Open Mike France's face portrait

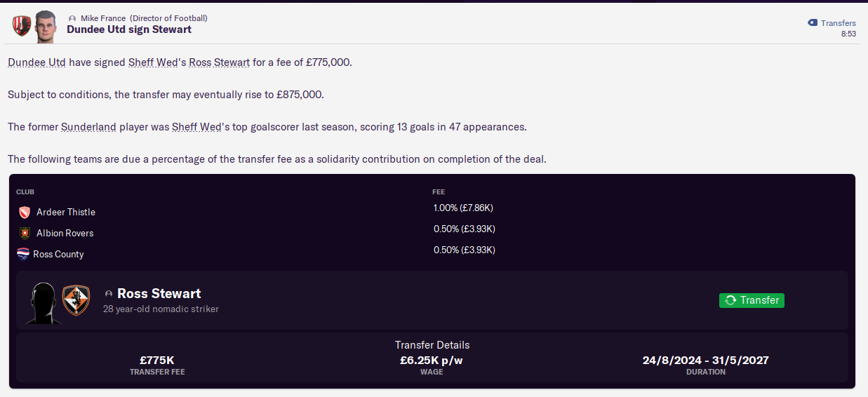click(45, 27)
